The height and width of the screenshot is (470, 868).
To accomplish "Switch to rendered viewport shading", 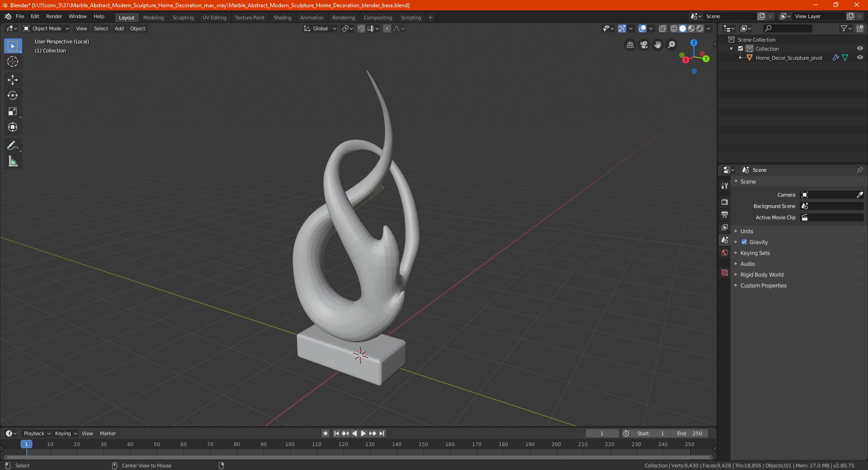I will pos(700,28).
